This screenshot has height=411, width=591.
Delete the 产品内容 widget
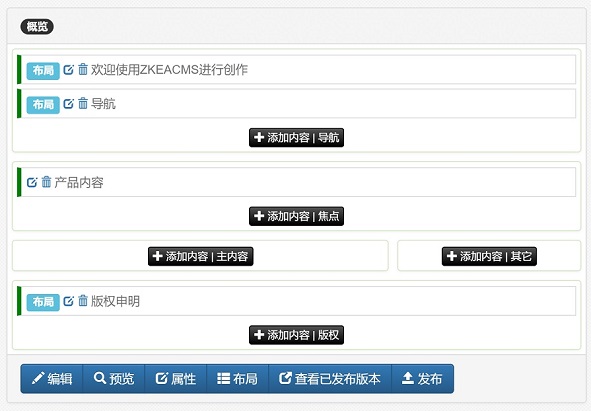click(46, 182)
